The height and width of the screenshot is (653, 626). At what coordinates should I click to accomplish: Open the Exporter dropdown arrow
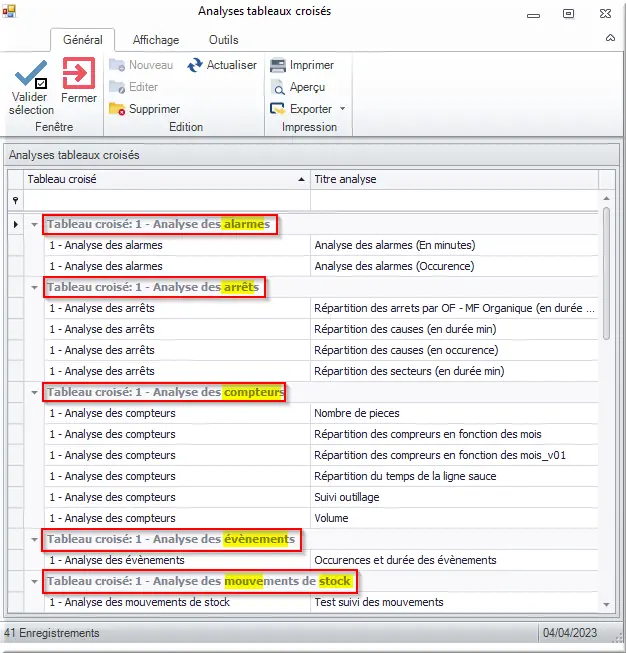pyautogui.click(x=342, y=109)
